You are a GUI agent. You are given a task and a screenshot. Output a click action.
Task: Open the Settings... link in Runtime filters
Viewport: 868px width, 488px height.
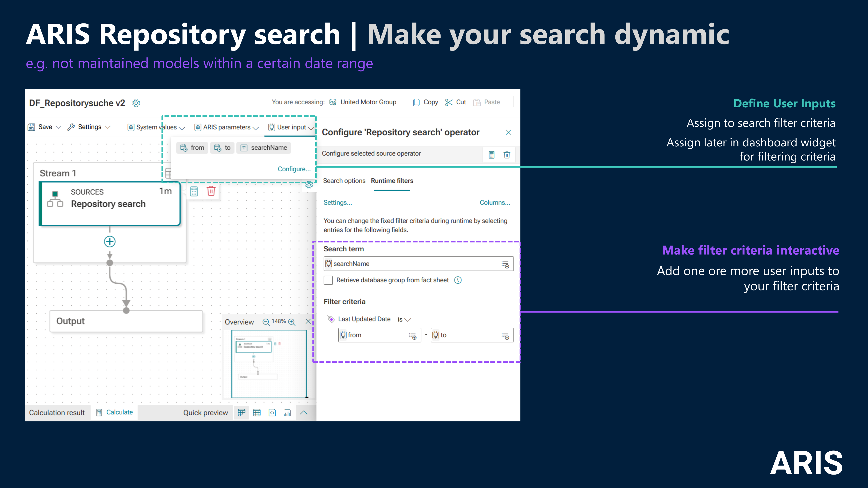pos(338,202)
